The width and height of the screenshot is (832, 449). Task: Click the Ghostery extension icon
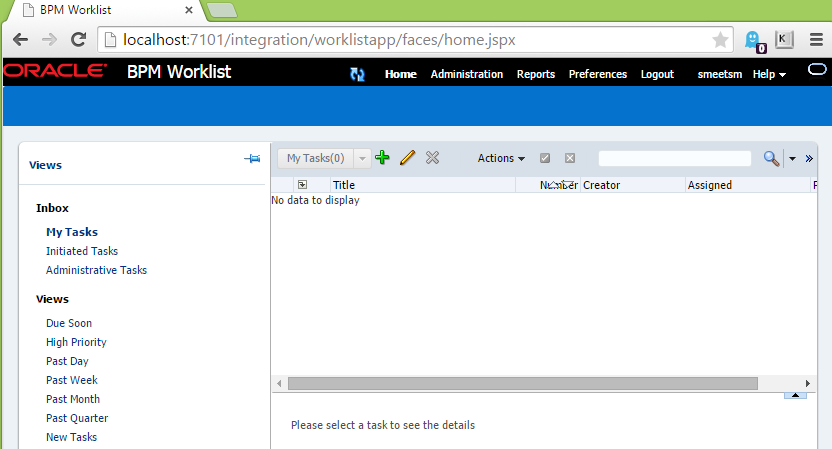[x=754, y=40]
